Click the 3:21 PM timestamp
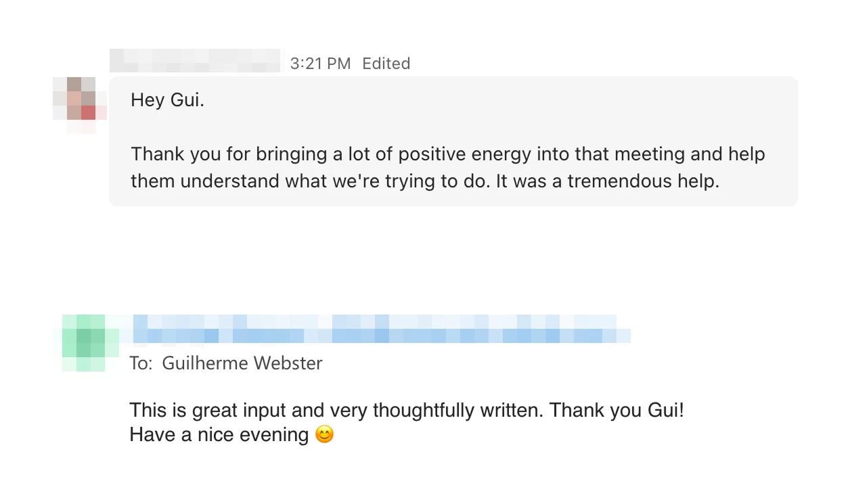Screen dimensions: 850x504 click(320, 64)
